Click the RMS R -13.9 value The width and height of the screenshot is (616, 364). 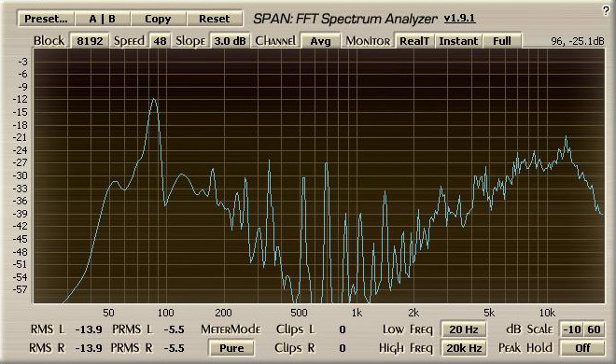coord(89,348)
